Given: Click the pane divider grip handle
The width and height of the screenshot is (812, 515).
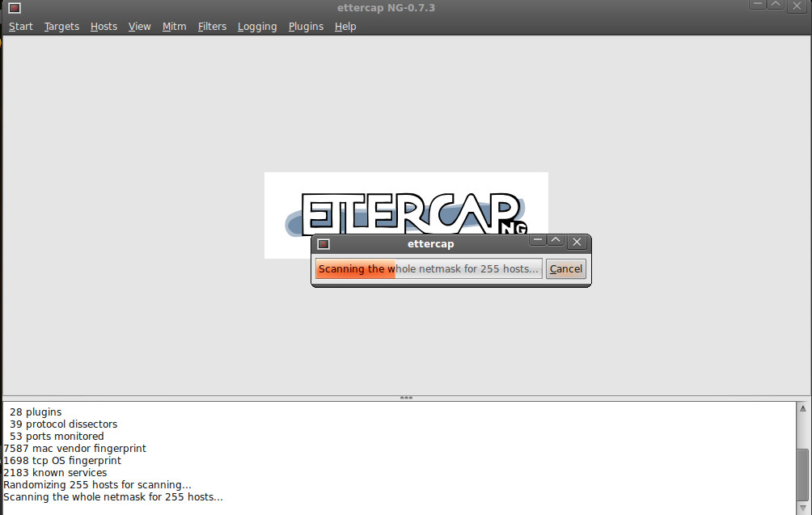Looking at the screenshot, I should [x=406, y=398].
